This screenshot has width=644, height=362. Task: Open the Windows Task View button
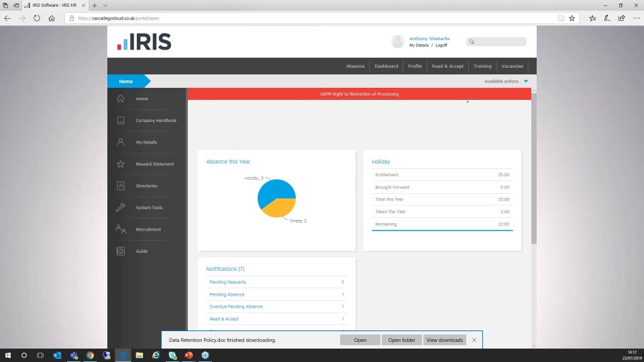click(x=40, y=355)
